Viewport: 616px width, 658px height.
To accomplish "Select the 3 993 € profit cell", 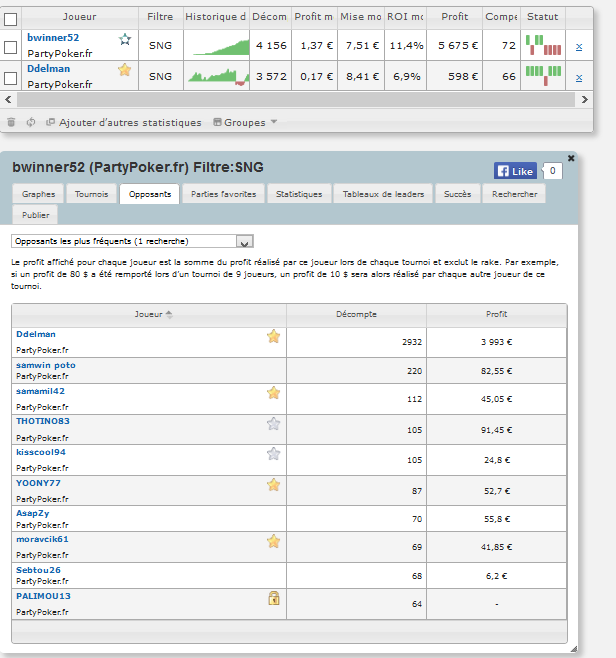I will pyautogui.click(x=496, y=342).
